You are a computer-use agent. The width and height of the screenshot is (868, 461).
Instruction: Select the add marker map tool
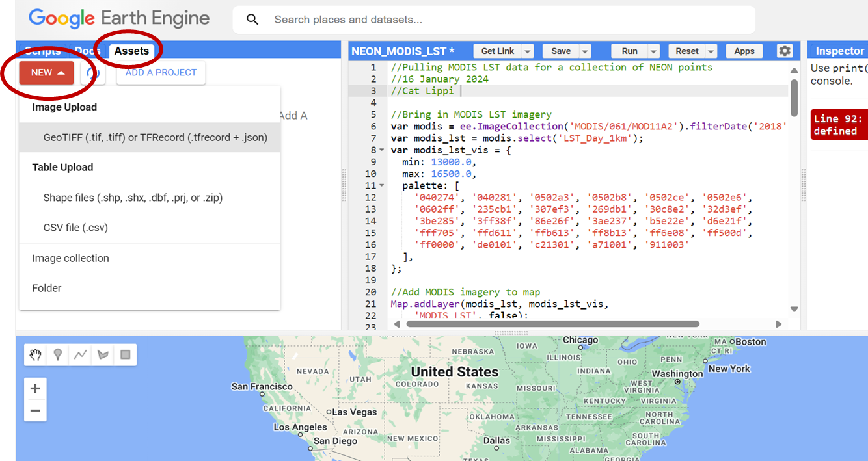tap(58, 354)
